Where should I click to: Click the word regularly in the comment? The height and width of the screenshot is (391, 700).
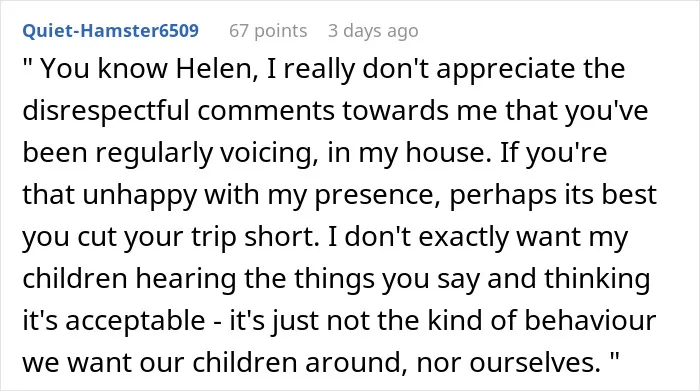point(154,153)
